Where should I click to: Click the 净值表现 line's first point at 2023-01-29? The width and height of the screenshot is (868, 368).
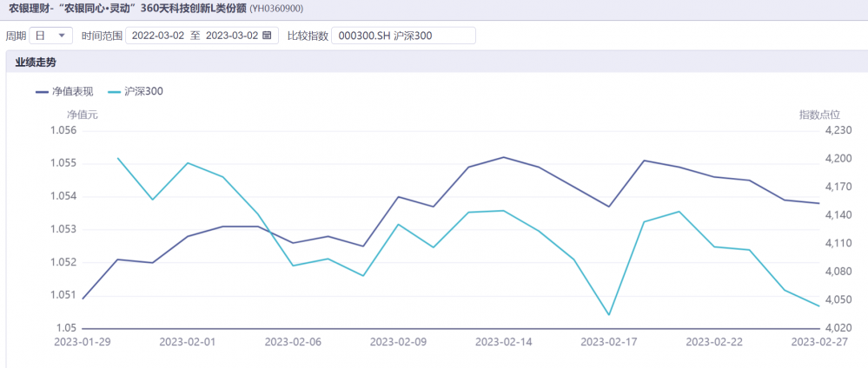[83, 299]
